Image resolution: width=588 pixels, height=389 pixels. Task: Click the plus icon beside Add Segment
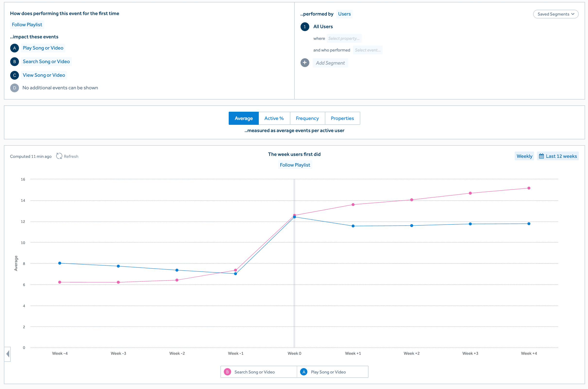(x=305, y=63)
